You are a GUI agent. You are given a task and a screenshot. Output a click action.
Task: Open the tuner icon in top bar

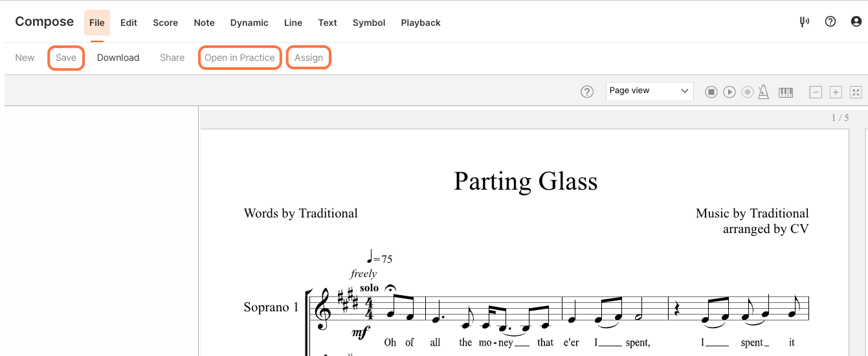point(805,22)
